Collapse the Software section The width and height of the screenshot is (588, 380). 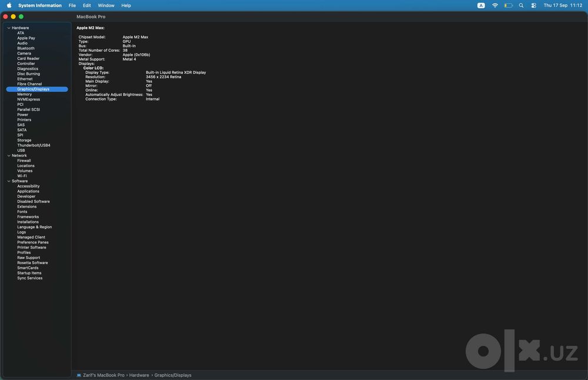point(9,181)
